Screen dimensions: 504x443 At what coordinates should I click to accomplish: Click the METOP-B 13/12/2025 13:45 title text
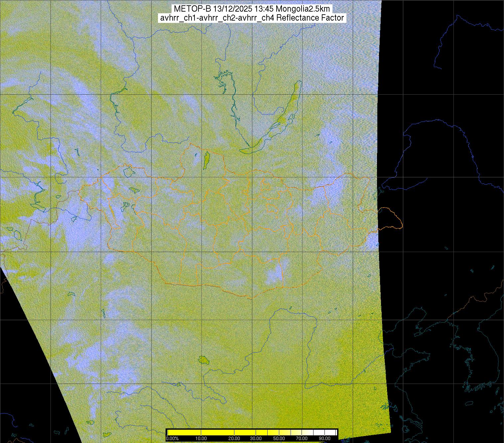[252, 9]
